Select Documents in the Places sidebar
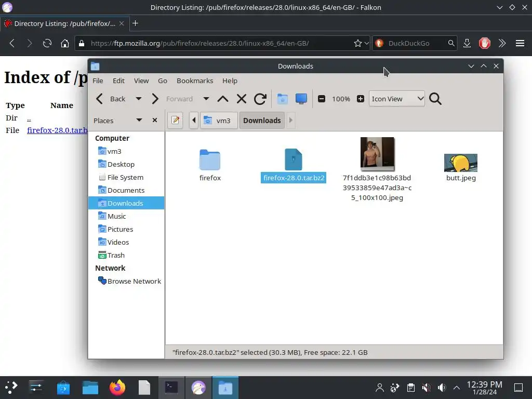The width and height of the screenshot is (532, 399). pos(126,190)
